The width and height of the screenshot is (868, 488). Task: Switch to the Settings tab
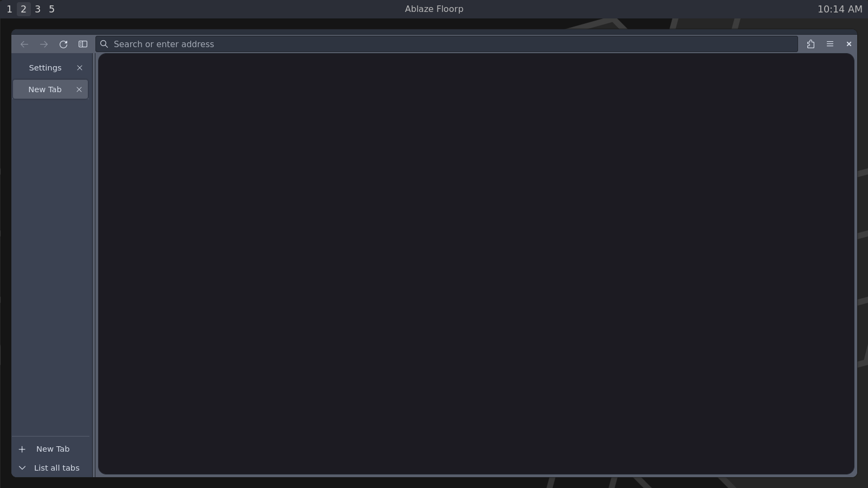click(x=45, y=68)
